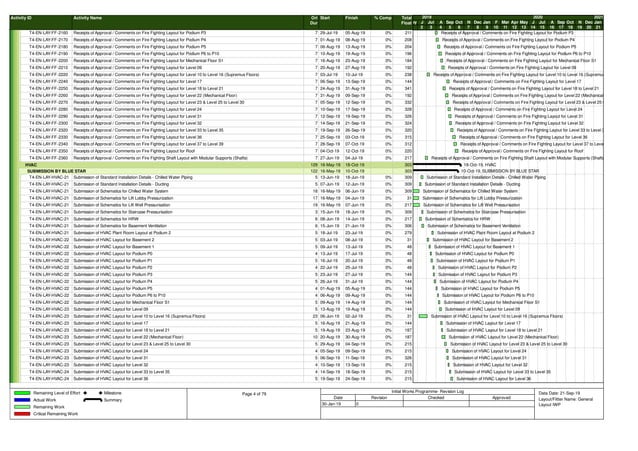This screenshot has width=638, height=451.
Task: Select Standard Installation Details - Chilled Water Piping row
Action: tap(216, 177)
